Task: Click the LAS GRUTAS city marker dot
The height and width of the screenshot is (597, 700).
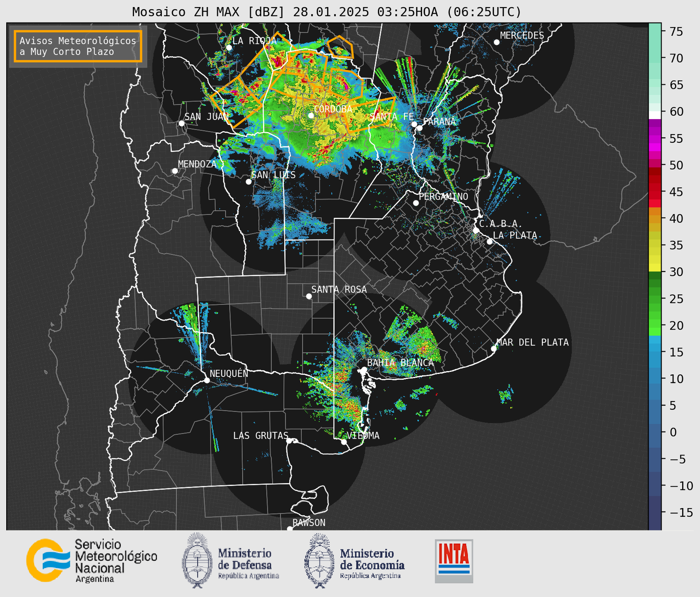Action: 289,441
